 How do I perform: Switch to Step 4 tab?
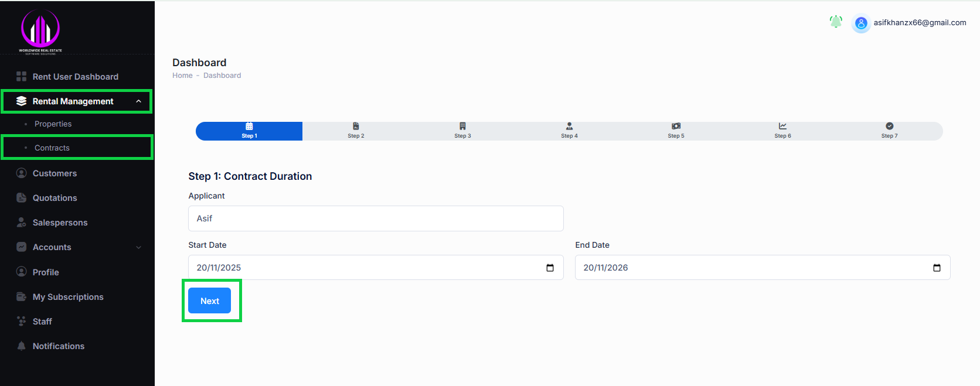569,131
